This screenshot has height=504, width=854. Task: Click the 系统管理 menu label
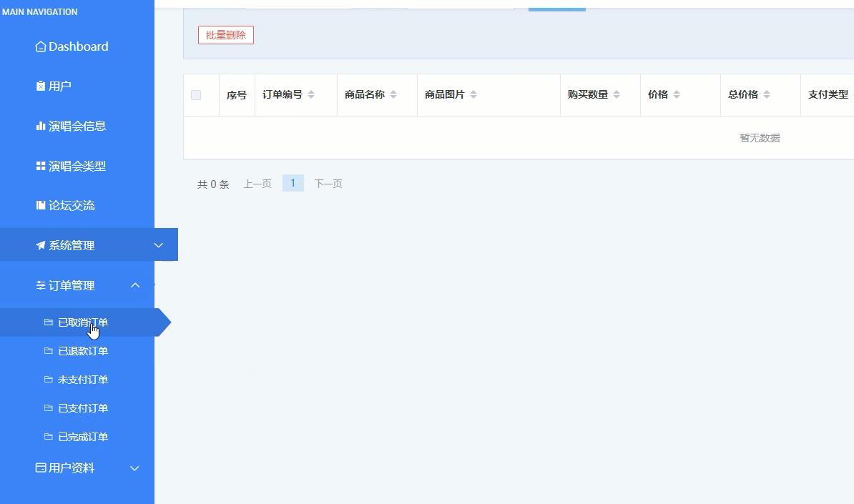[x=72, y=245]
